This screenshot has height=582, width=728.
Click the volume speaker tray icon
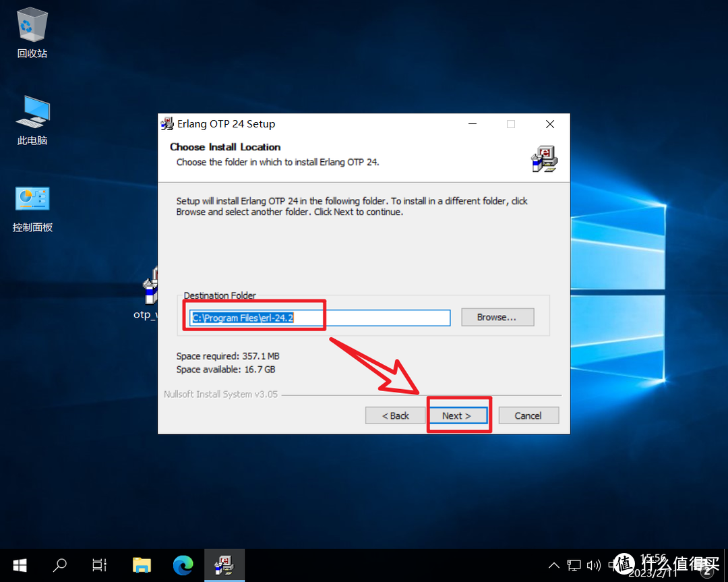point(593,565)
